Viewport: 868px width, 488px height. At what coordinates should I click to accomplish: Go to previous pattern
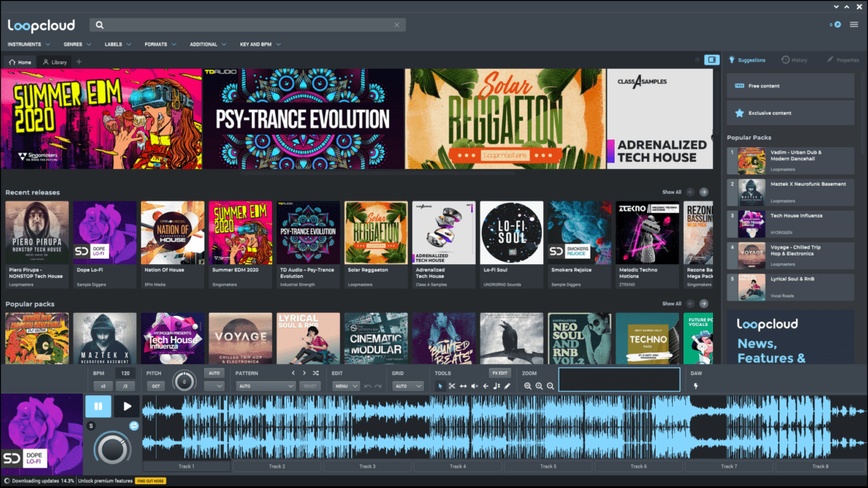click(294, 373)
